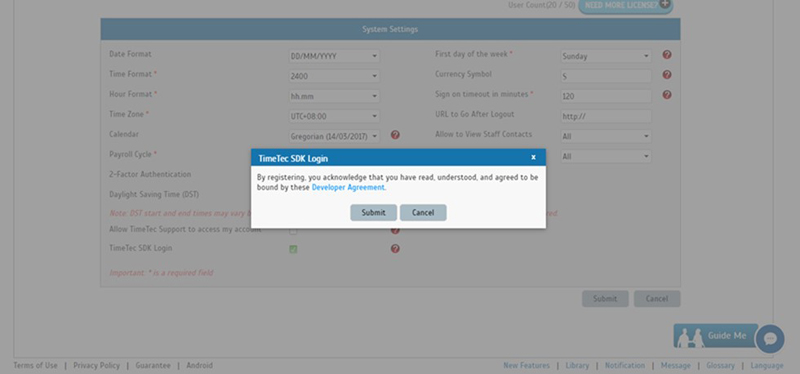Click URL to Go After Logout field
The image size is (800, 374).
point(606,116)
